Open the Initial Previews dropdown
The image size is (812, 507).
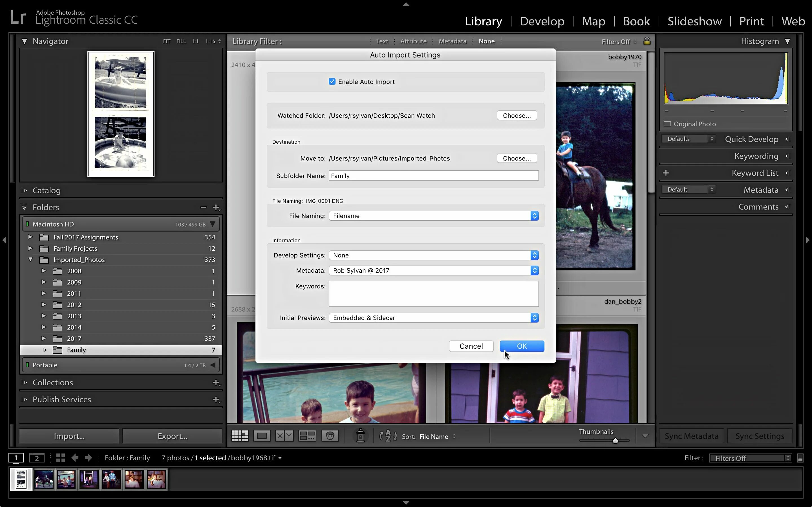[434, 318]
